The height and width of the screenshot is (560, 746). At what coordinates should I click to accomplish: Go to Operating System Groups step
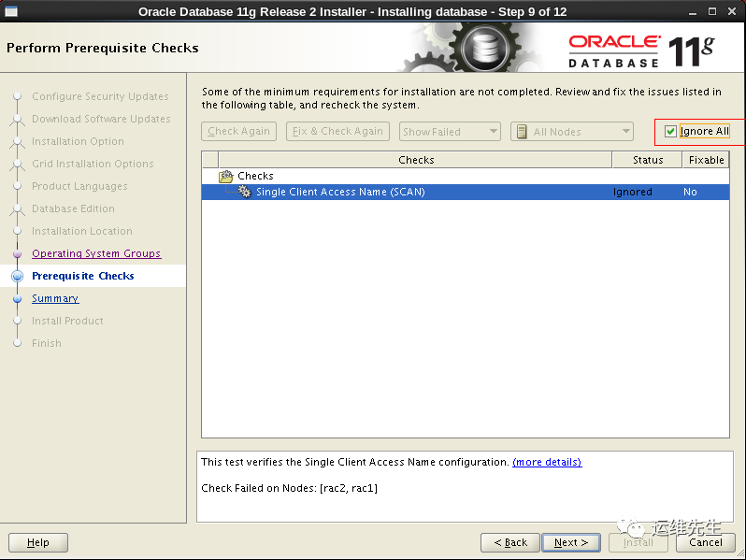tap(96, 253)
